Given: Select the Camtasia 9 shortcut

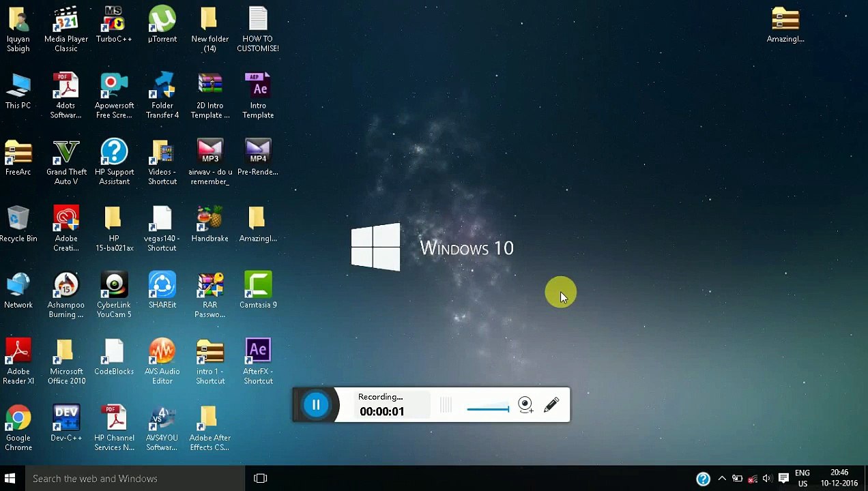Looking at the screenshot, I should (258, 291).
